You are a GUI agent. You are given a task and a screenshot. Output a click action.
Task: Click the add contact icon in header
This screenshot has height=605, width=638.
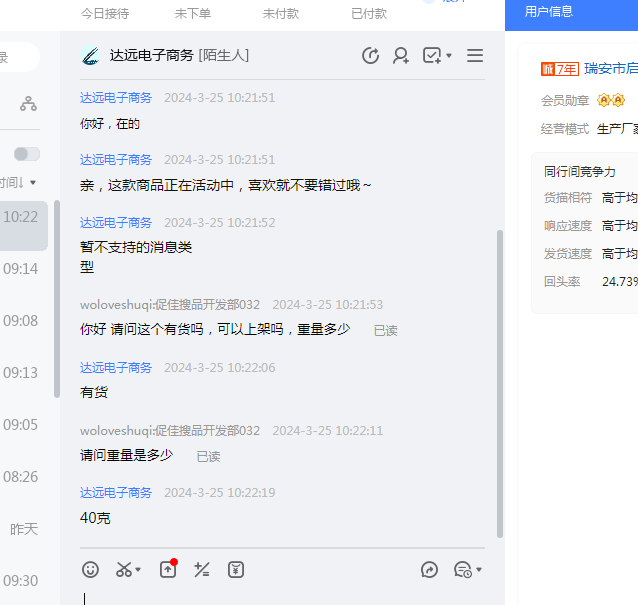click(x=401, y=56)
